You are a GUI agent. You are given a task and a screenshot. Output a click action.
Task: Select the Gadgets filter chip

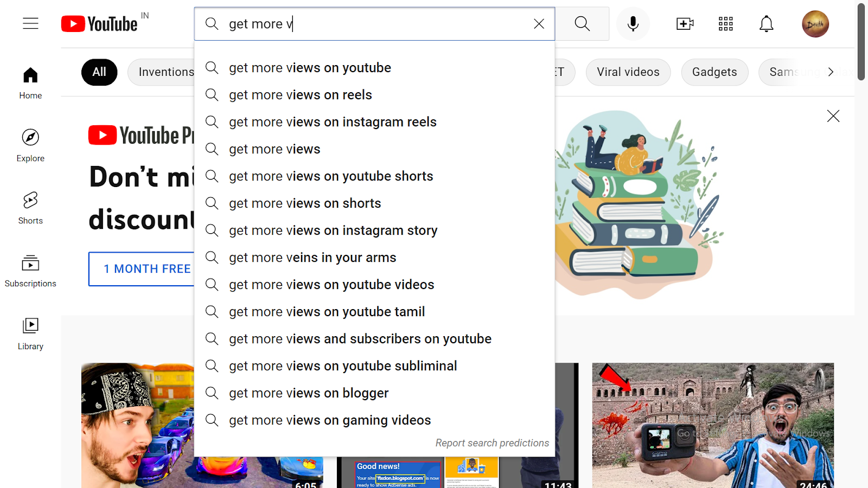coord(714,72)
